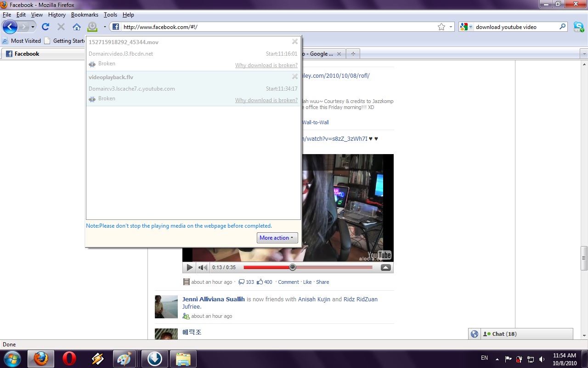588x368 pixels.
Task: Remove the 152715918292_45344.mov download entry
Action: (295, 41)
